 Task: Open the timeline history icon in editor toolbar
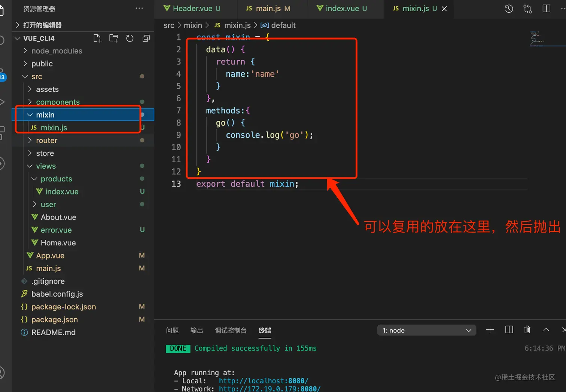509,9
